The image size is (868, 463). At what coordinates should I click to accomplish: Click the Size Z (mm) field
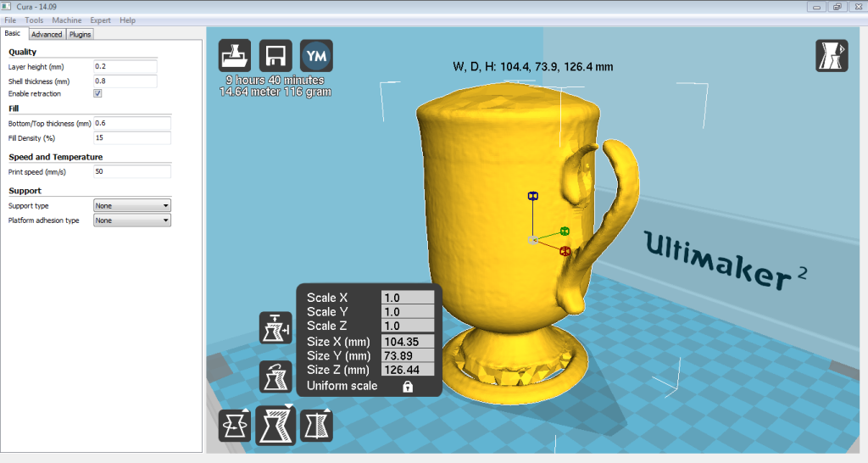point(408,370)
